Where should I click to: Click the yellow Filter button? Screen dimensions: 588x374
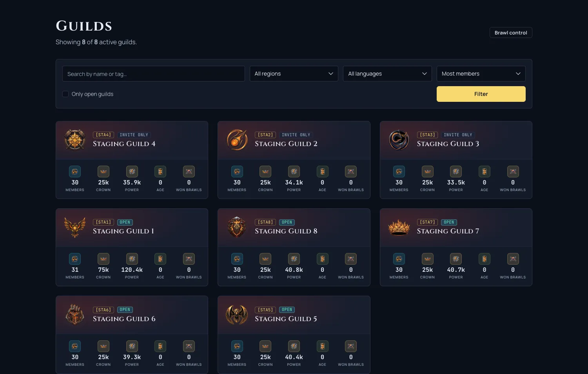(481, 94)
